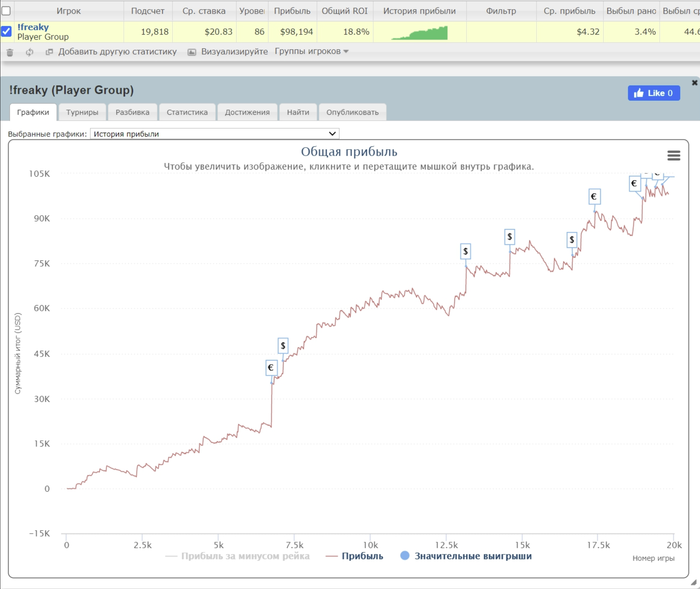This screenshot has height=589, width=700.
Task: Open the chart hamburger menu icon
Action: click(x=674, y=155)
